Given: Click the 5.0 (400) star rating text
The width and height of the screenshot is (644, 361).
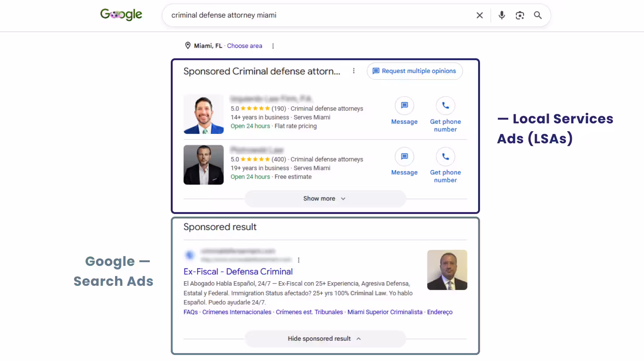Looking at the screenshot, I should (x=258, y=159).
